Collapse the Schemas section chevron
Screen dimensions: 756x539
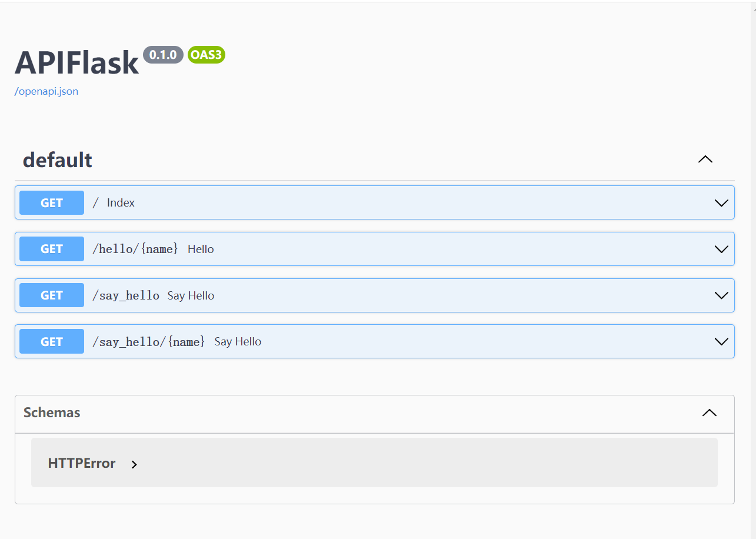coord(710,413)
